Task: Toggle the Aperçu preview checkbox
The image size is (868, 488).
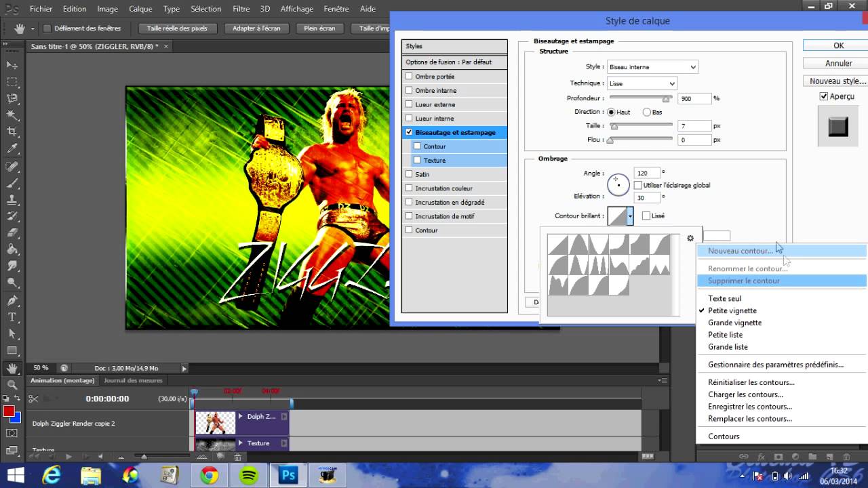Action: point(824,96)
